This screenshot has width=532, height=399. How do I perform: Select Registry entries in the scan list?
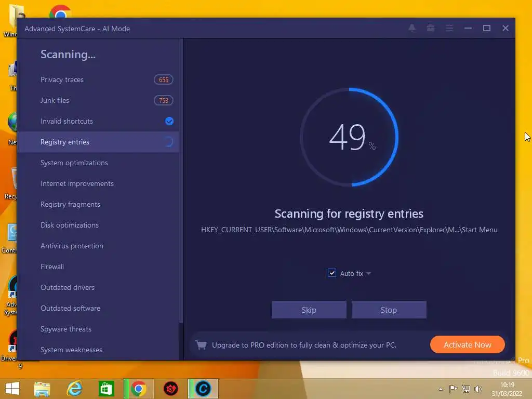pos(98,142)
